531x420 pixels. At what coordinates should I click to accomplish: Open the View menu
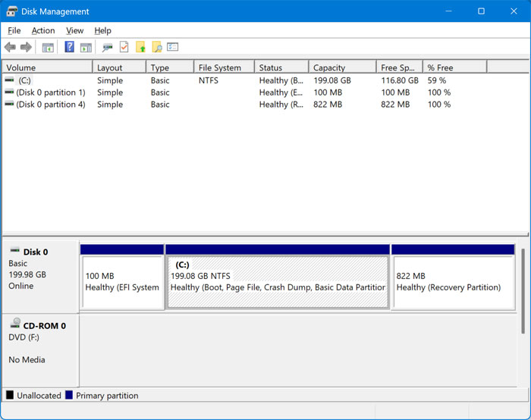[x=74, y=30]
